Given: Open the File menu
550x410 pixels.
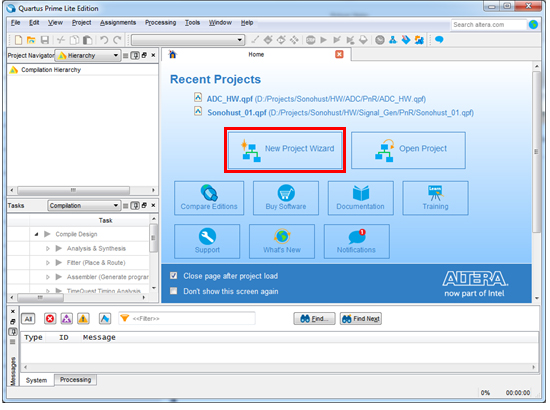Looking at the screenshot, I should 15,22.
